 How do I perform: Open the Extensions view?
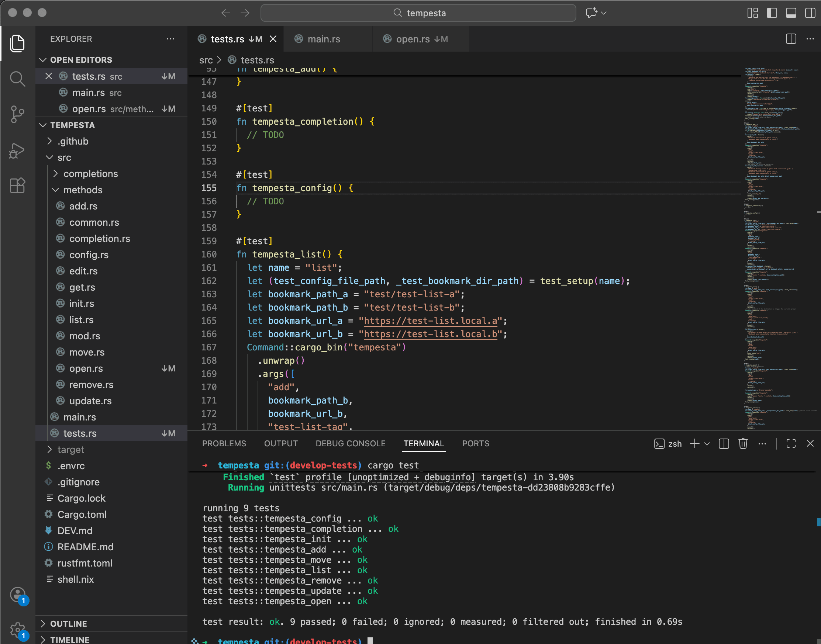click(17, 186)
